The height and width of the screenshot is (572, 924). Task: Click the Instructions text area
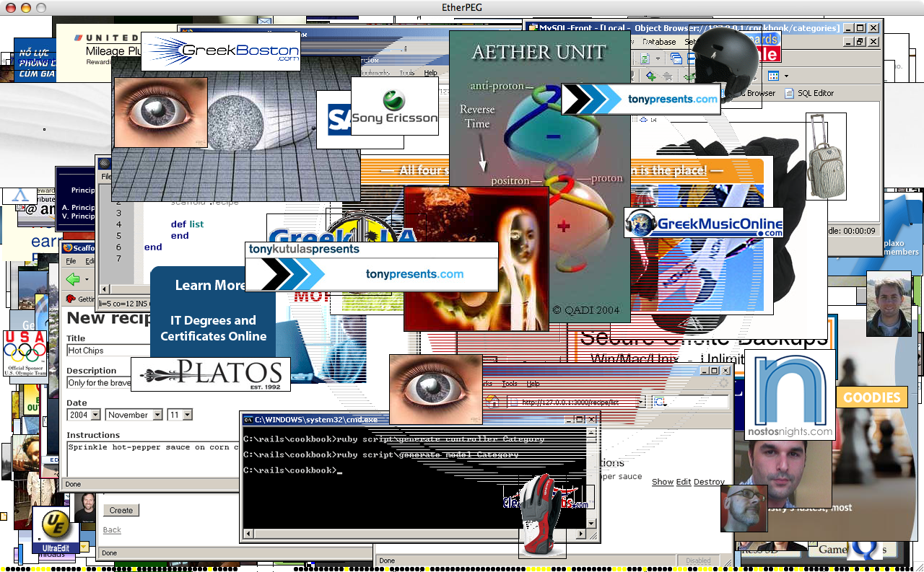point(152,458)
